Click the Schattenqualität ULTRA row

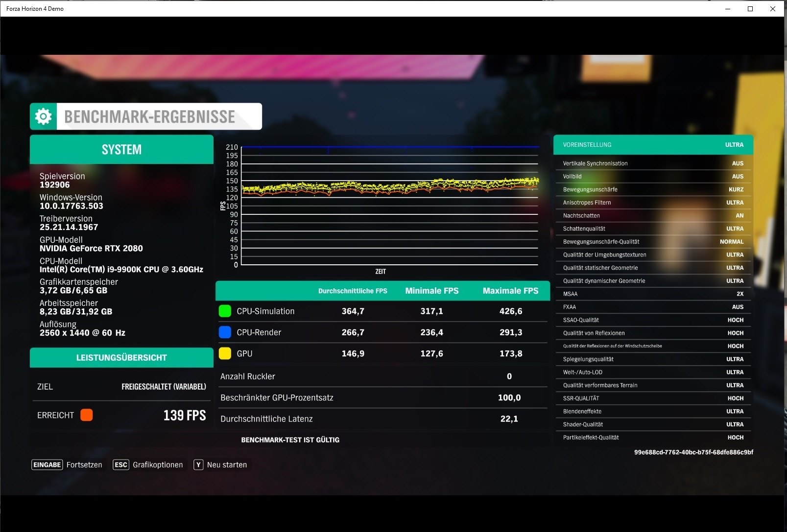tap(653, 229)
